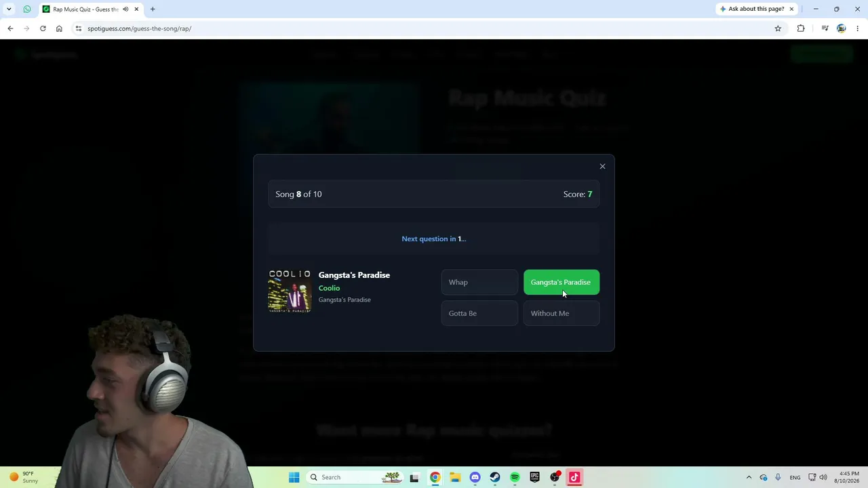Select the Rap Music Quiz tab
868x488 pixels.
coord(91,9)
